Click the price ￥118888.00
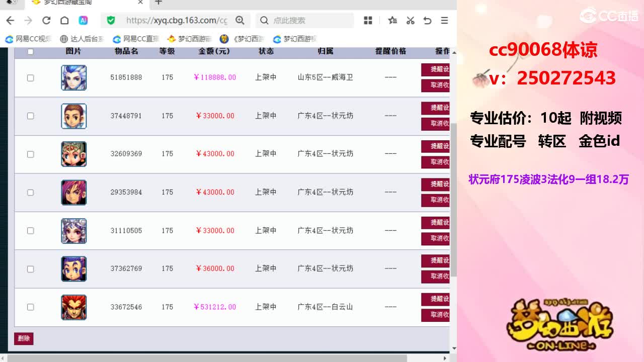644x362 pixels. (x=215, y=77)
